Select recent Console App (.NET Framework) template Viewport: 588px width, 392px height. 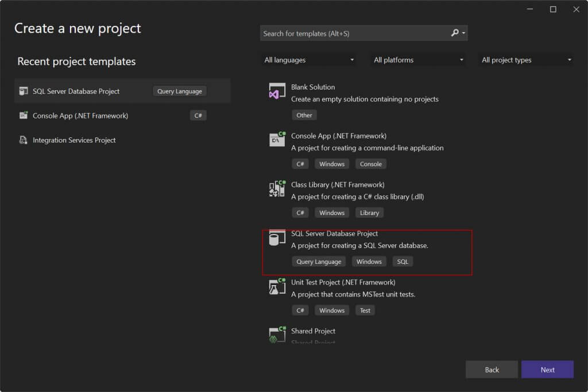tap(80, 116)
